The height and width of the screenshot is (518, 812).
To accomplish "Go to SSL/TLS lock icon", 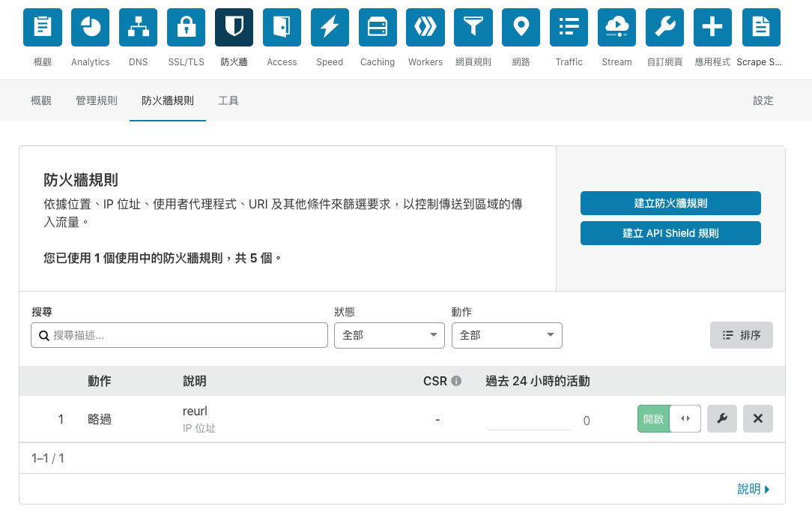I will pos(186,28).
